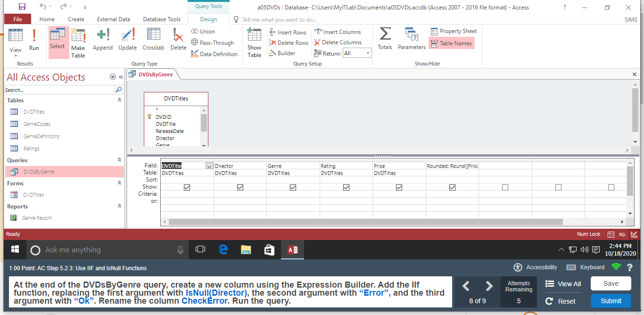Uncheck Show for the Director column
The image size is (644, 315).
[240, 187]
